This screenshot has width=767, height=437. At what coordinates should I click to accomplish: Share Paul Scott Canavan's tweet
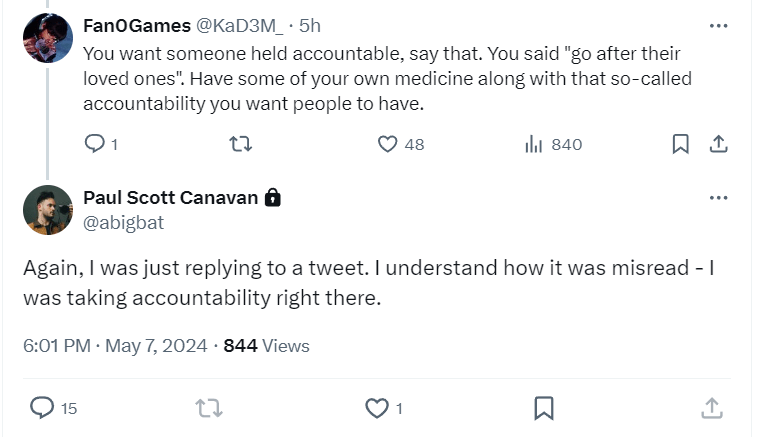711,407
